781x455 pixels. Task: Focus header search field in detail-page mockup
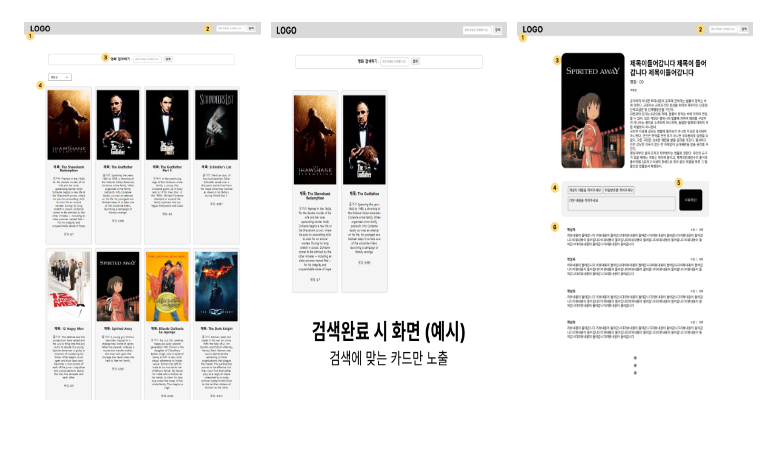(x=723, y=29)
